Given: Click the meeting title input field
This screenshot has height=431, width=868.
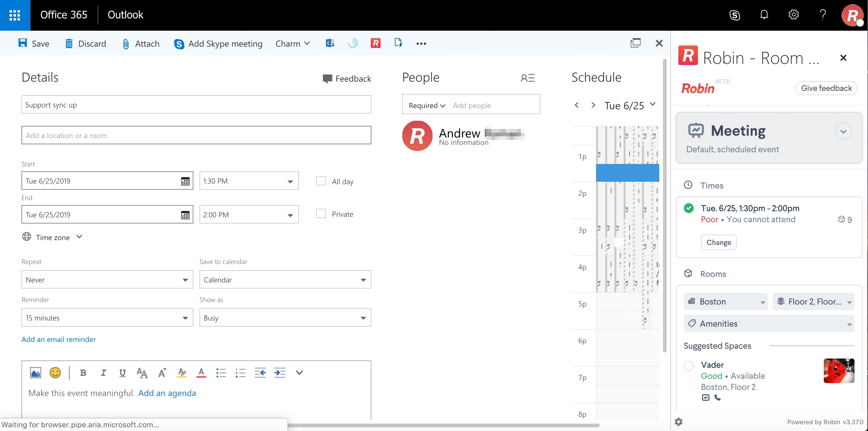Looking at the screenshot, I should pyautogui.click(x=196, y=104).
